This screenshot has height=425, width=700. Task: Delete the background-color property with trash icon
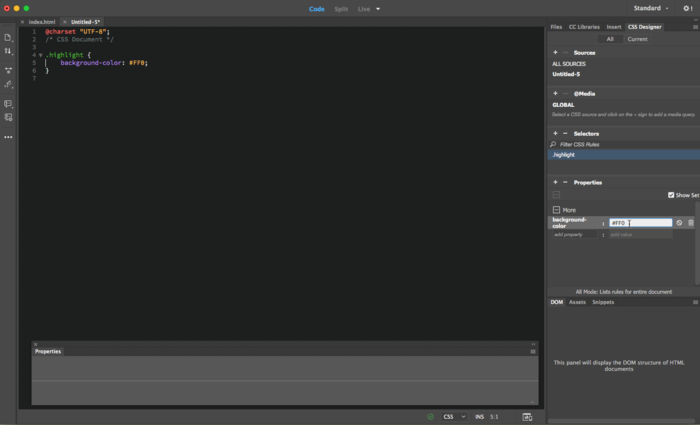690,222
